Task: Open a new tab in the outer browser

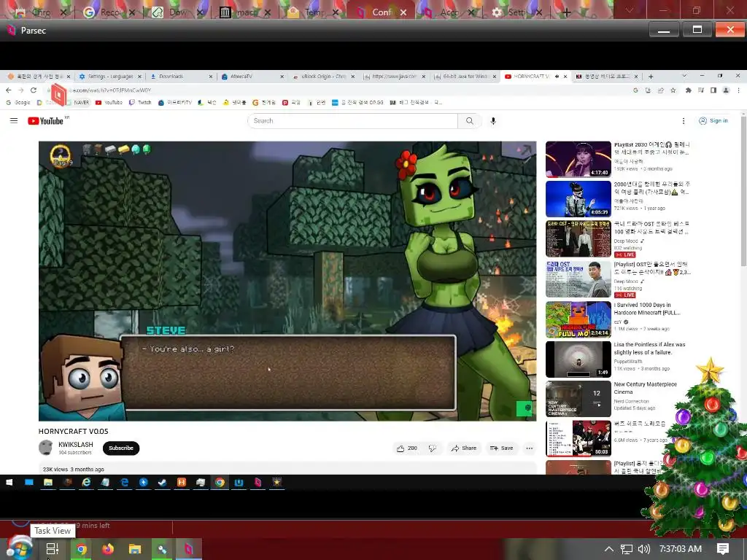Action: click(566, 12)
